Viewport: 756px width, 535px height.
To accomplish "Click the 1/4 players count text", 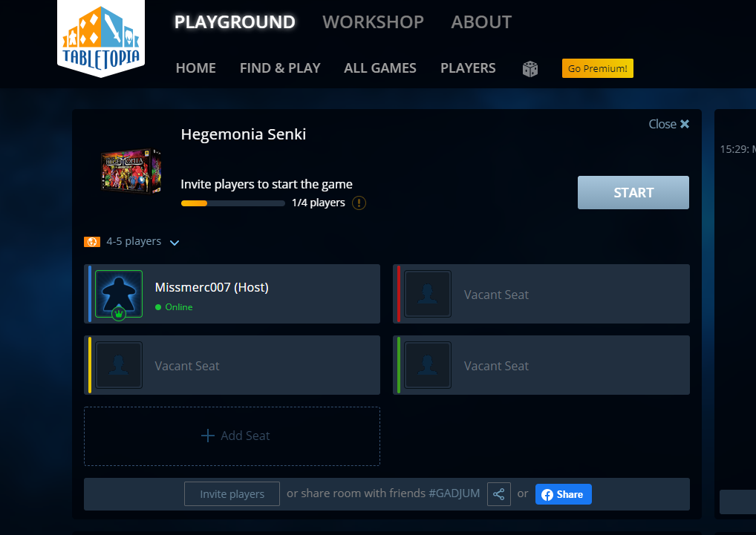I will [x=318, y=203].
